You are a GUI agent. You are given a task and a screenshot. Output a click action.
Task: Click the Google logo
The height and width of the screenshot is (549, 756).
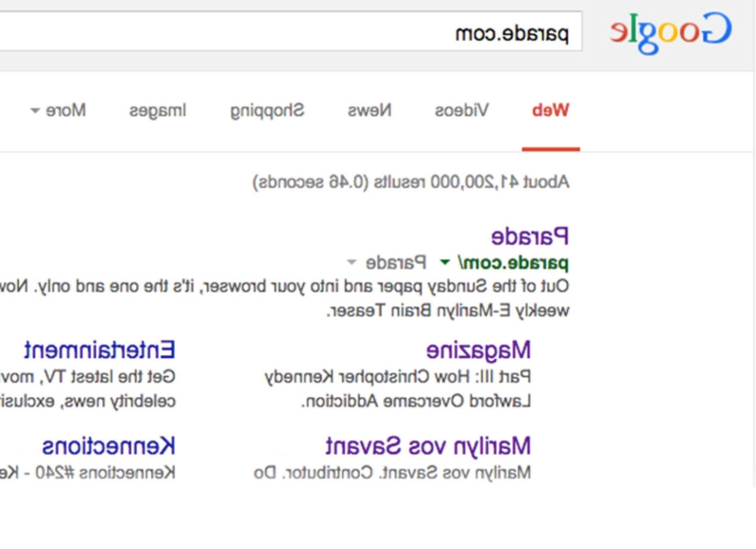671,31
